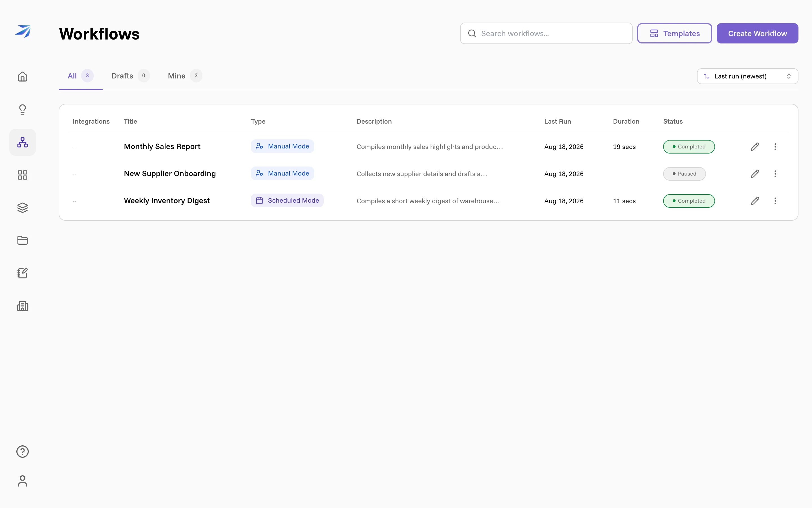Image resolution: width=812 pixels, height=508 pixels.
Task: Edit New Supplier Onboarding with pencil icon
Action: 755,174
